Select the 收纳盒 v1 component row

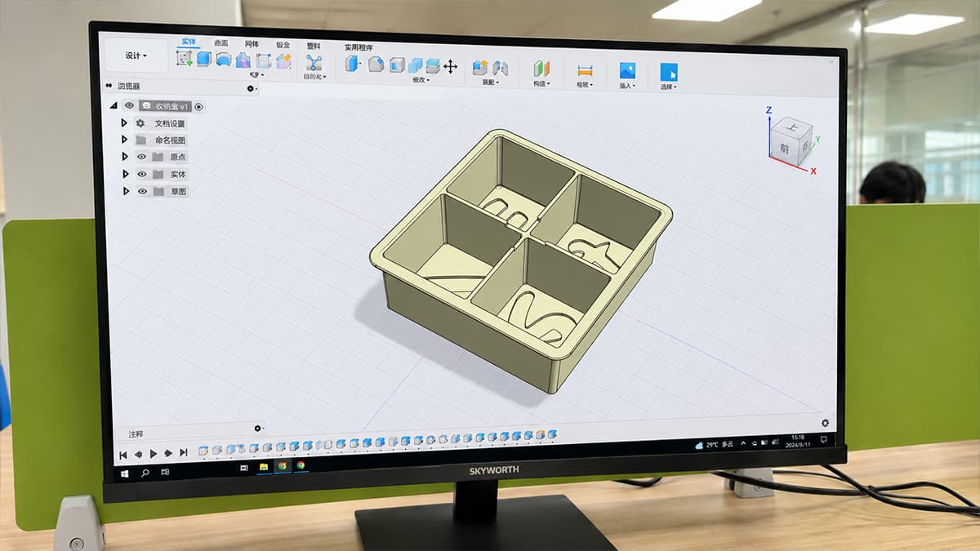click(165, 106)
